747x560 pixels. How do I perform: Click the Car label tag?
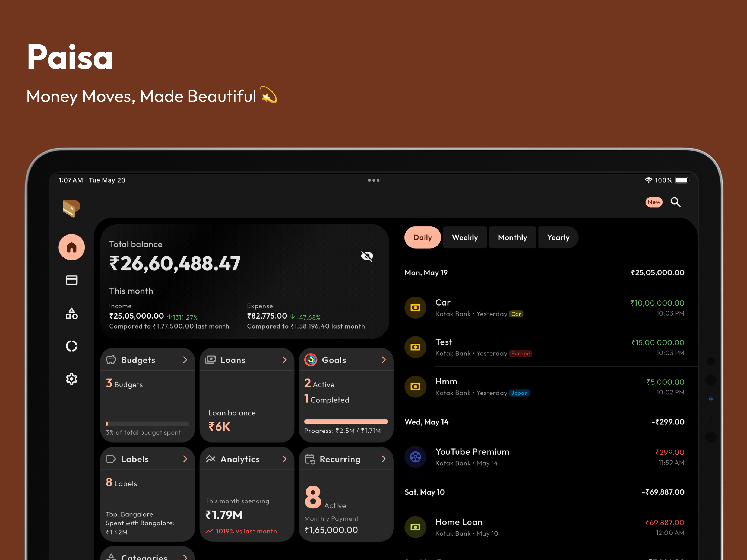tap(516, 314)
